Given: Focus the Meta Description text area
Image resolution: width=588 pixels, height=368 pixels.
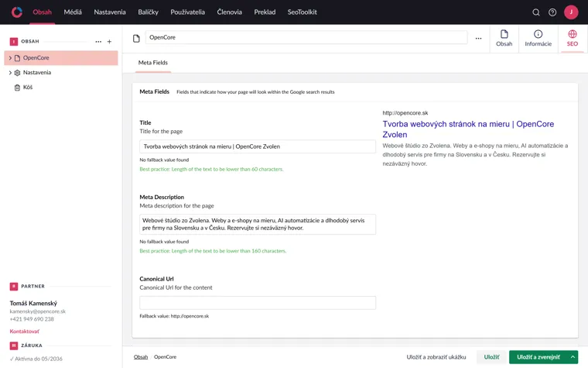Looking at the screenshot, I should [258, 224].
